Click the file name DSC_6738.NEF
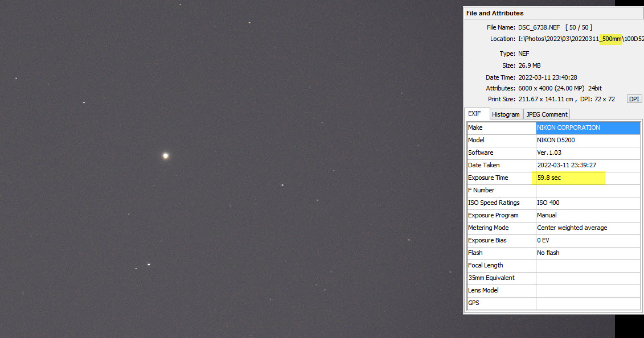The width and height of the screenshot is (644, 338). pyautogui.click(x=539, y=27)
